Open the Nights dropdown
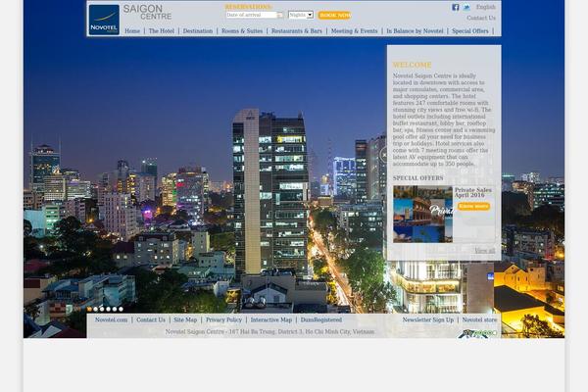 [301, 15]
